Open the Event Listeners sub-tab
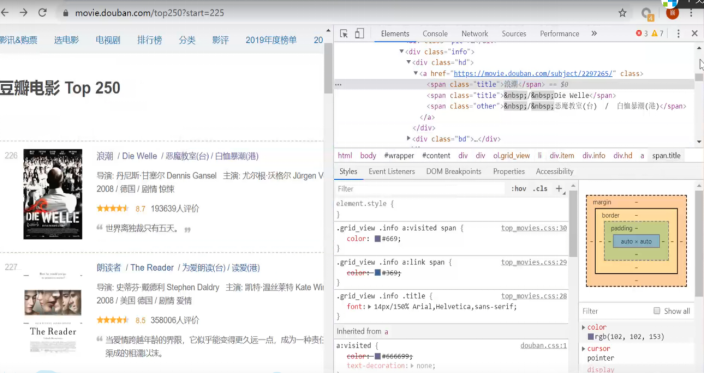 392,171
